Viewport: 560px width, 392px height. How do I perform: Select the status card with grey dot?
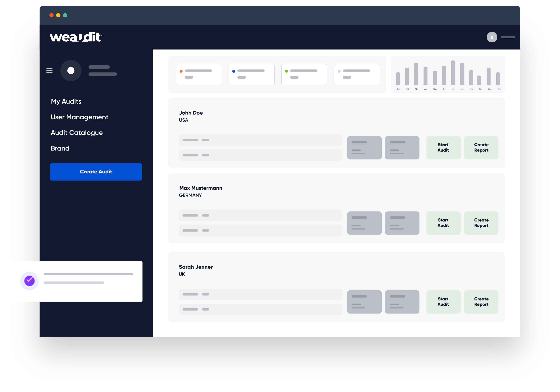tap(357, 74)
